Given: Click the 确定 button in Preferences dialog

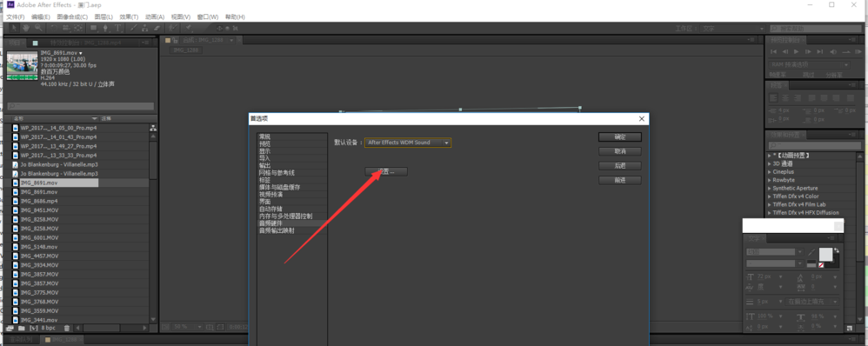Looking at the screenshot, I should (x=619, y=136).
